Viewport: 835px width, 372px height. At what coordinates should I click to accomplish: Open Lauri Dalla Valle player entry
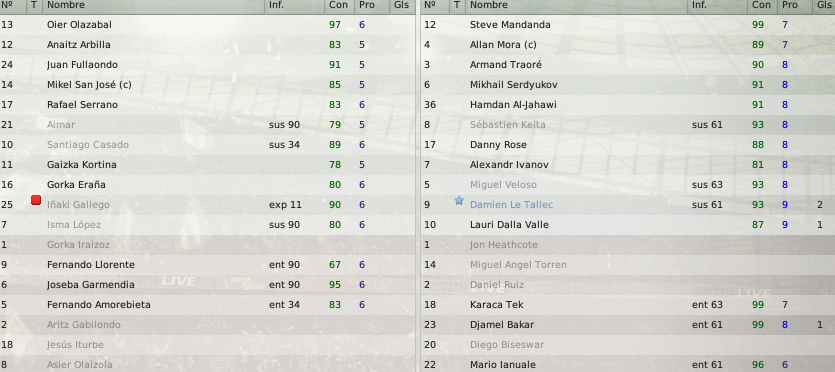509,225
